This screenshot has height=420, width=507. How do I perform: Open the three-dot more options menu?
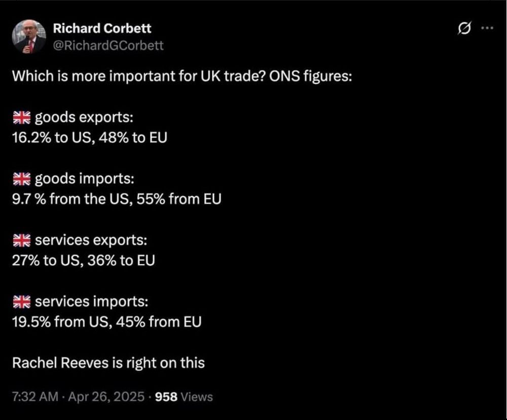[487, 28]
